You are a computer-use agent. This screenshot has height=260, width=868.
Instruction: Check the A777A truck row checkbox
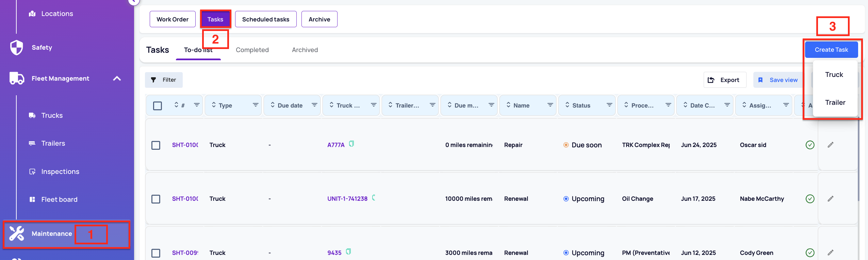pos(156,145)
